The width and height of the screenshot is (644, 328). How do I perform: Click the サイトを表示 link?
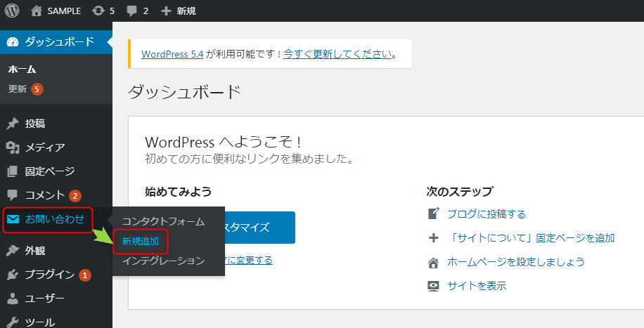click(477, 286)
